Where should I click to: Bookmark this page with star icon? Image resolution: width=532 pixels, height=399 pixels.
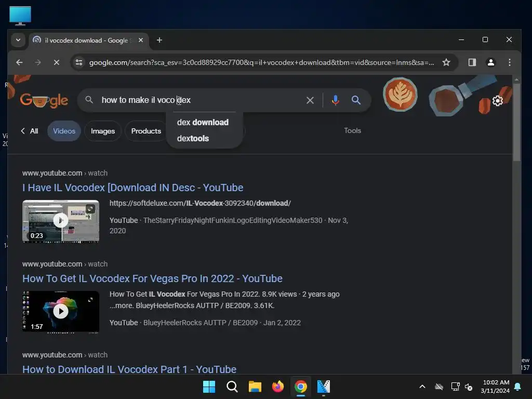(x=446, y=62)
